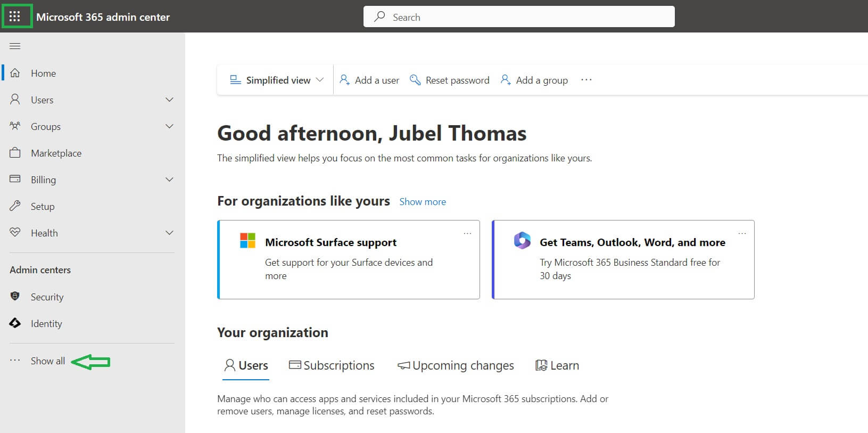Click the Microsoft logo on Surface card

click(x=247, y=240)
